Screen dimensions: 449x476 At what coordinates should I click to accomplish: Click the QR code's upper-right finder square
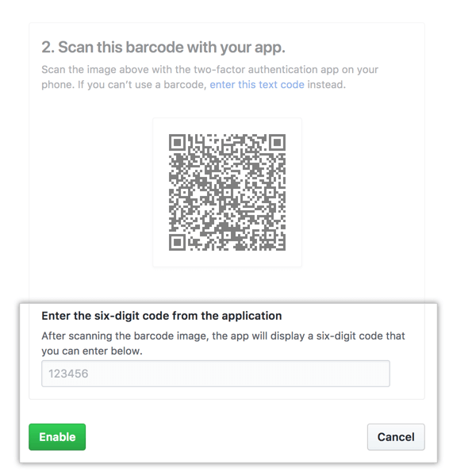[277, 142]
